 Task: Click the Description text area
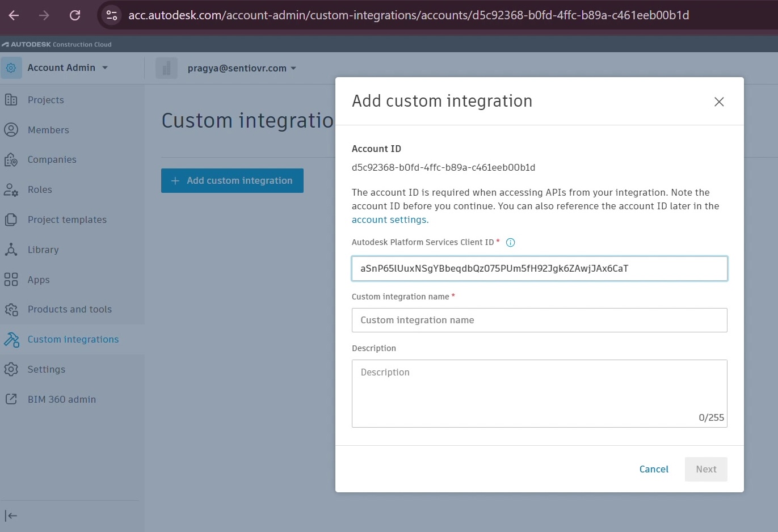tap(540, 394)
